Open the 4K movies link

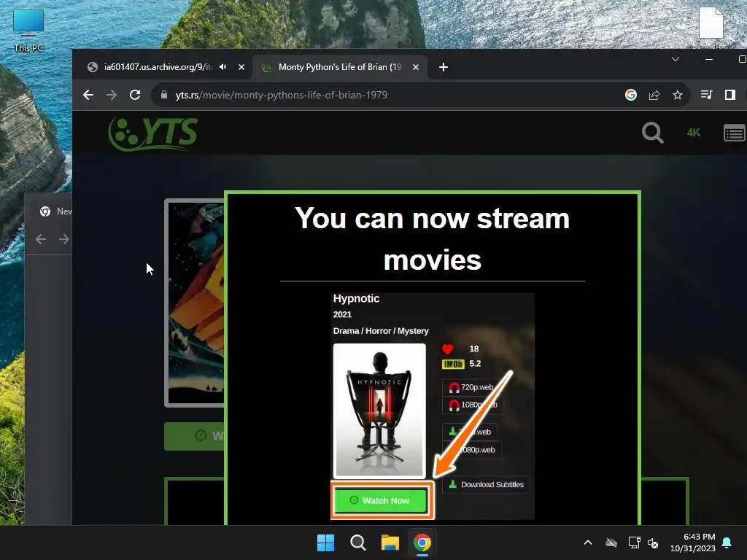693,133
